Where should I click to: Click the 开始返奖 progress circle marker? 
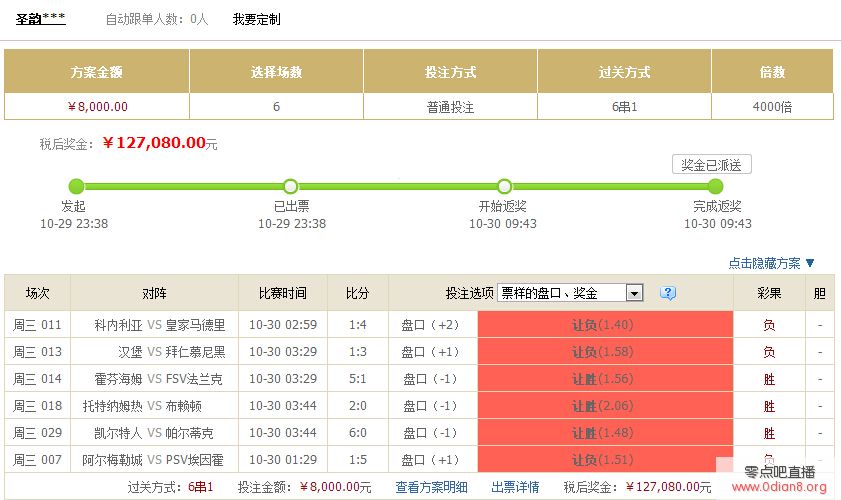tap(504, 186)
